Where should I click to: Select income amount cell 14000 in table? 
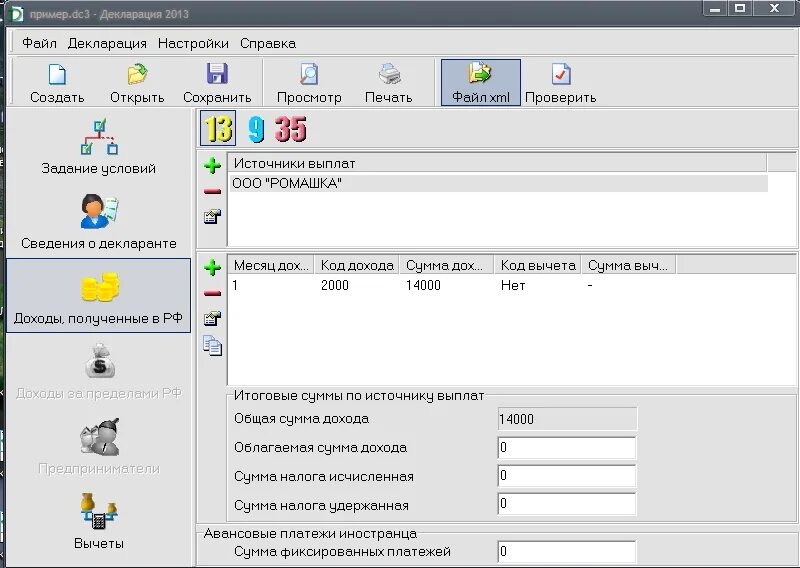point(423,285)
